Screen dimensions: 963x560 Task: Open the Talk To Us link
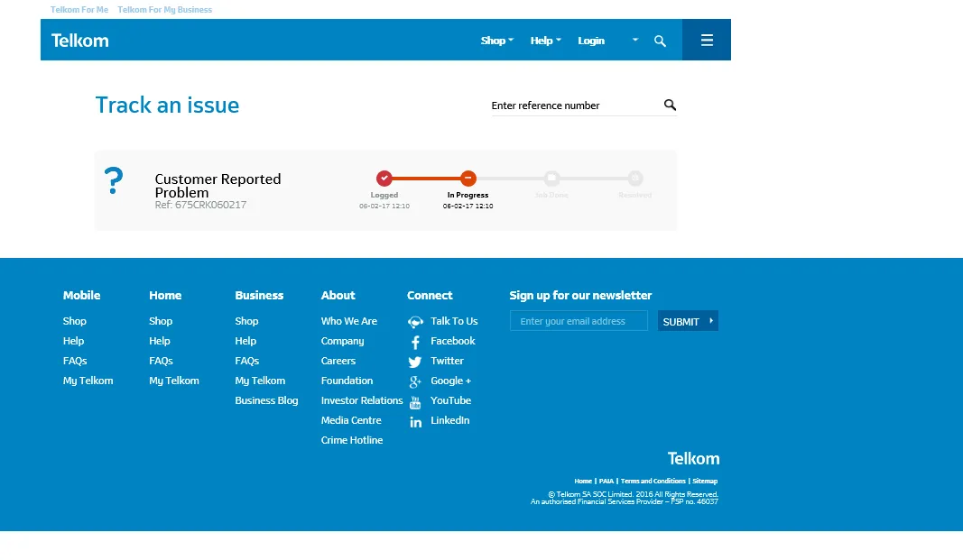pyautogui.click(x=454, y=321)
